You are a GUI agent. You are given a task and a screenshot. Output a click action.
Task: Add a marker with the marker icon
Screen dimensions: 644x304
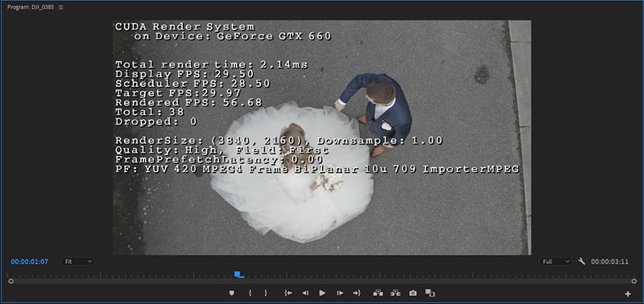click(232, 293)
